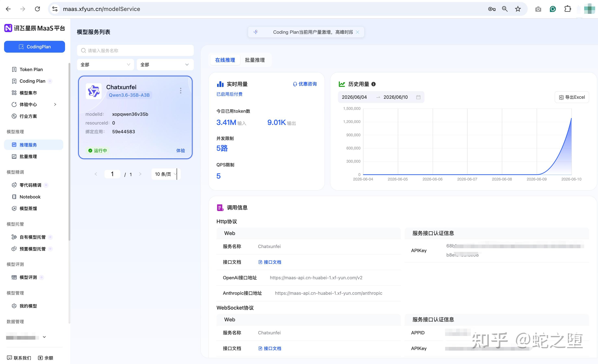Open 模型评测 sidebar item
Screen dimensions: 598x364
[x=28, y=277]
